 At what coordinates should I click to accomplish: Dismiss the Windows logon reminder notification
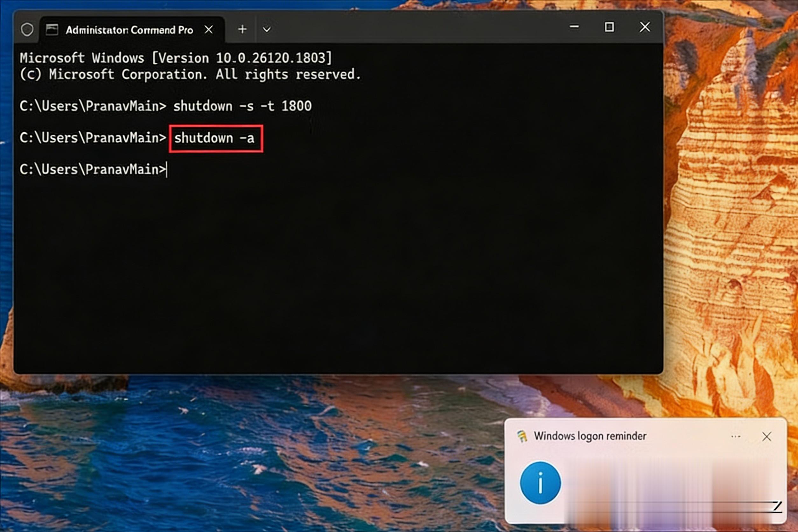(x=767, y=436)
